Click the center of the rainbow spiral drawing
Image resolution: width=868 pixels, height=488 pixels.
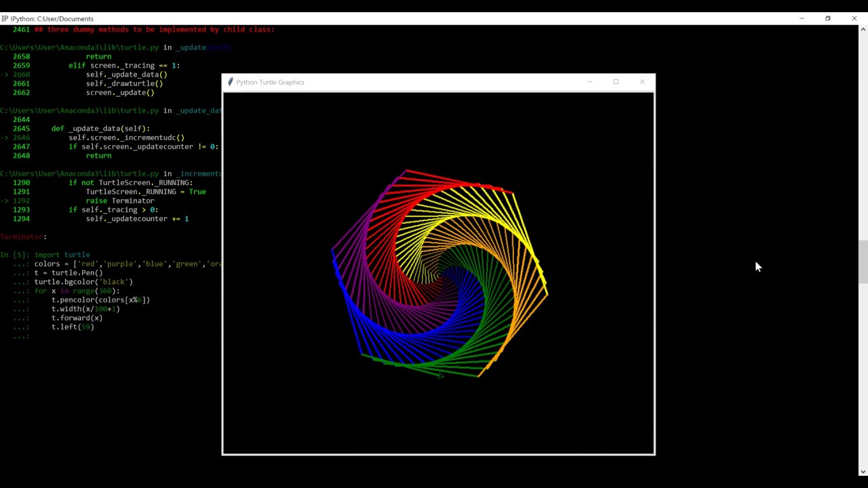coord(439,274)
